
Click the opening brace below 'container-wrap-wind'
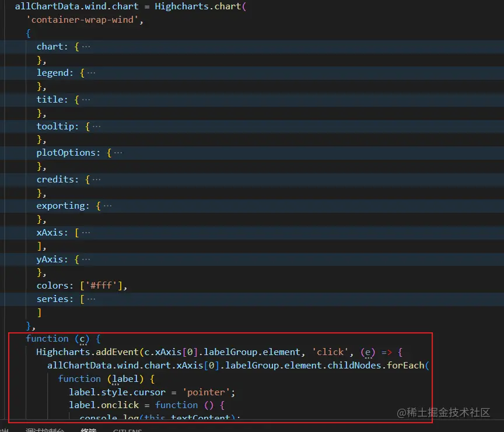(28, 33)
